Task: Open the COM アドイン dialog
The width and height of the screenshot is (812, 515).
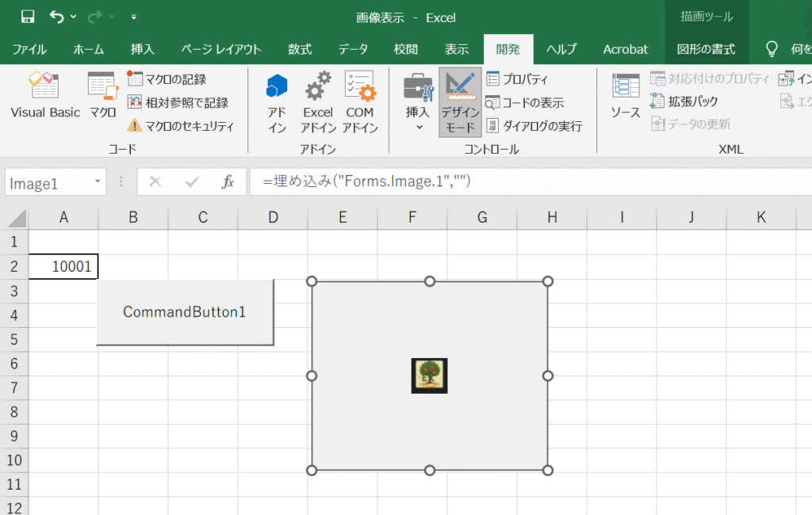Action: 360,102
